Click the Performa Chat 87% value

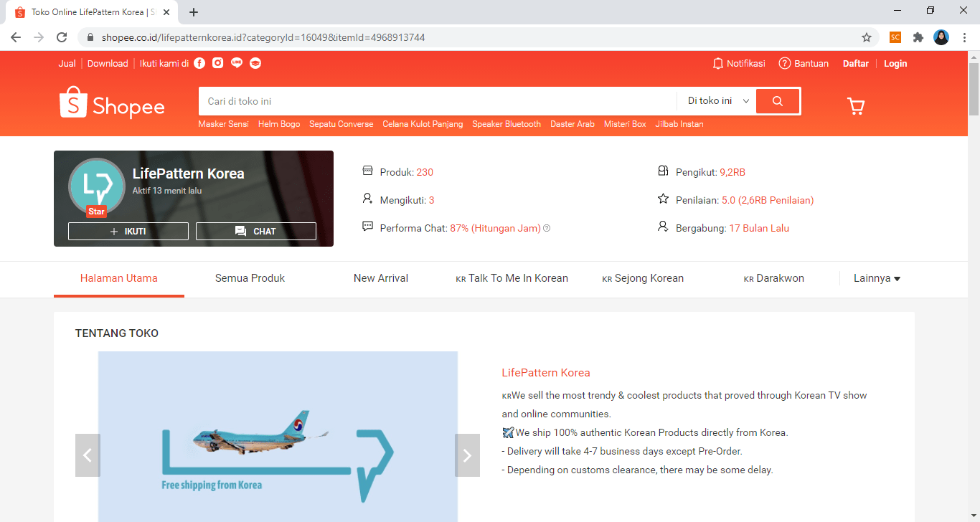click(x=495, y=228)
